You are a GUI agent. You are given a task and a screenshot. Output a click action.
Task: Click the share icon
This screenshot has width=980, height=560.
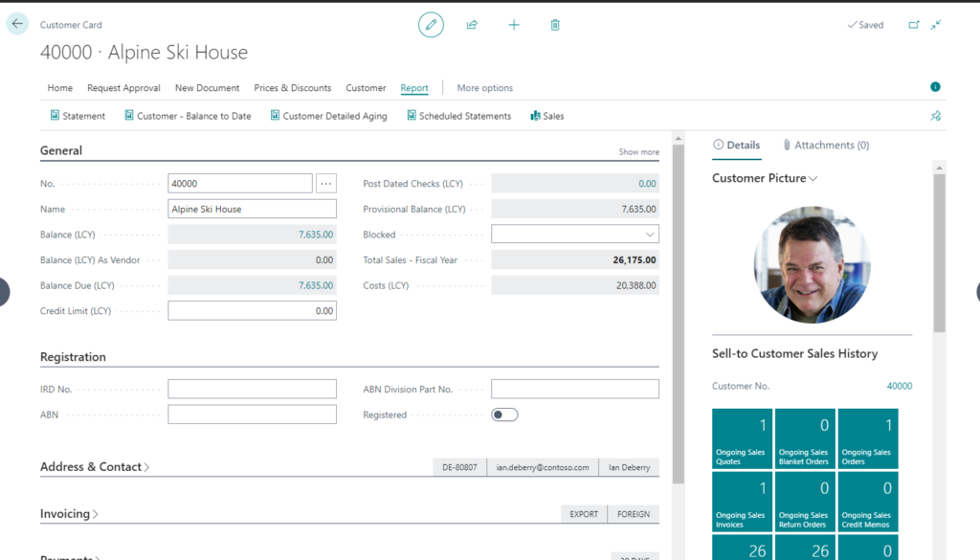[x=472, y=25]
